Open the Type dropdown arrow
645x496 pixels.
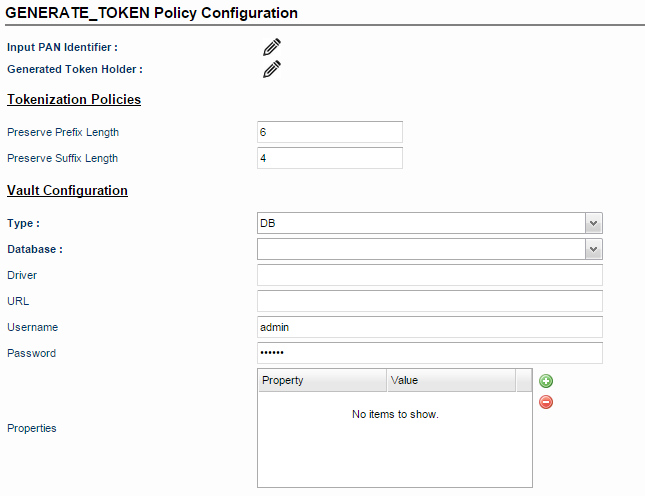coord(593,223)
